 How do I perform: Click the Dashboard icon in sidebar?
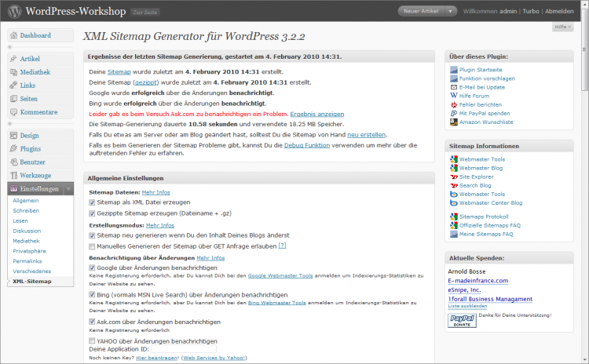(x=13, y=36)
